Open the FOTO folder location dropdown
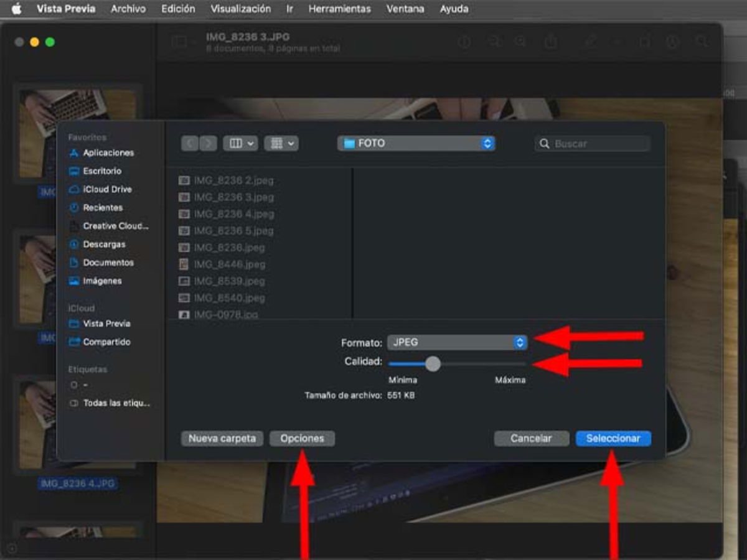Viewport: 747px width, 560px height. (416, 144)
